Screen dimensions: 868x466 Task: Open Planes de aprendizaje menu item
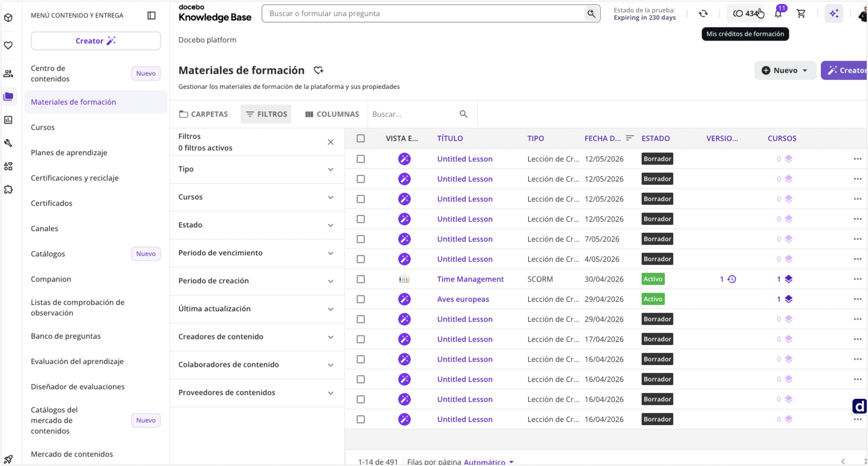[69, 153]
